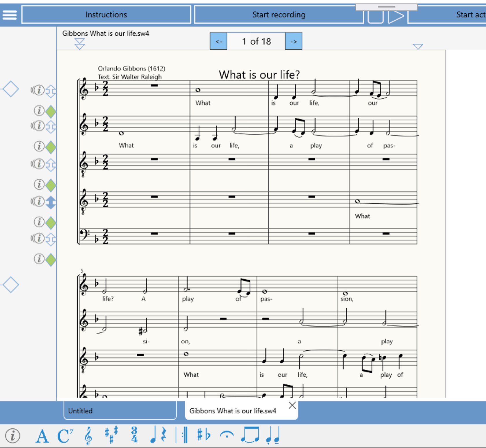486x448 pixels.
Task: Toggle the green diamond below the top staff
Action: point(51,112)
